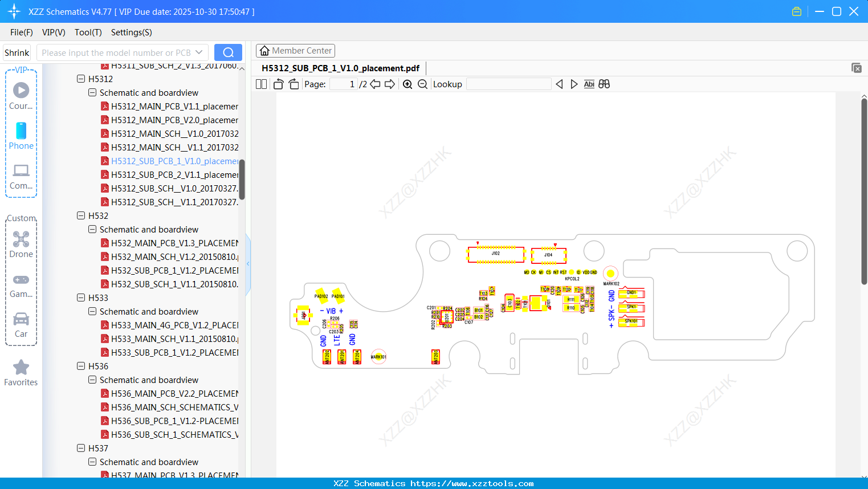Screen dimensions: 868x489
Task: Toggle the Abi match-case lookup option
Action: [589, 84]
